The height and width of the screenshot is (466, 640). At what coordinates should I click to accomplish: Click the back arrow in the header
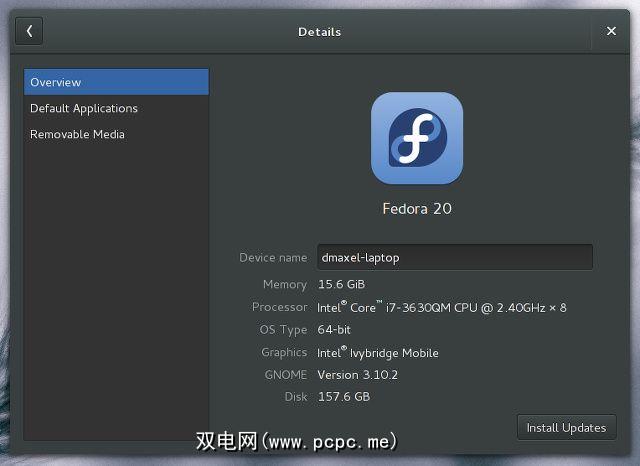click(x=29, y=31)
